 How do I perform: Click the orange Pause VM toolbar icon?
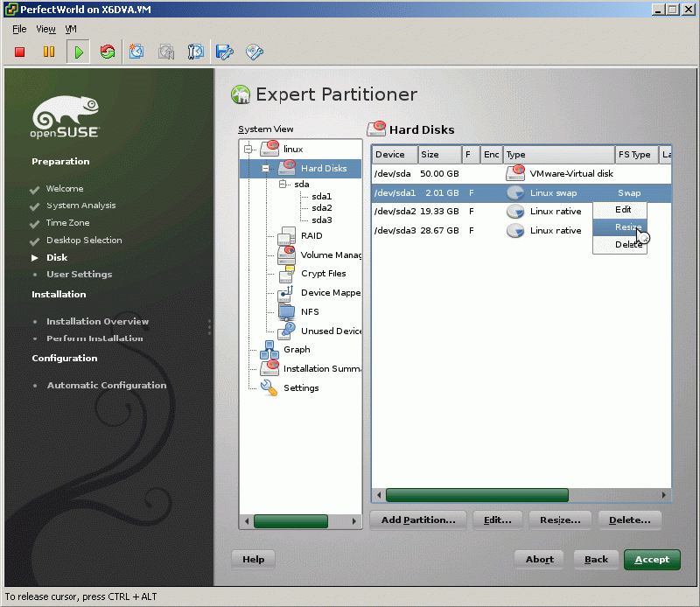click(x=49, y=52)
